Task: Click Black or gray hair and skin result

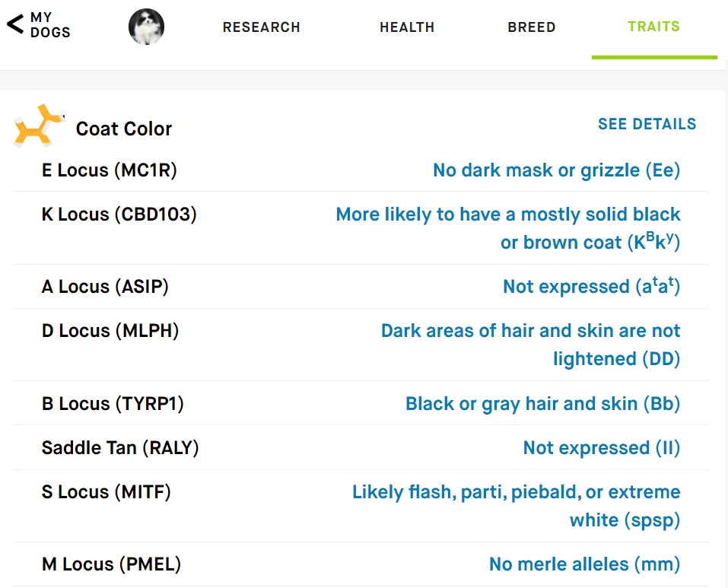Action: pos(542,404)
